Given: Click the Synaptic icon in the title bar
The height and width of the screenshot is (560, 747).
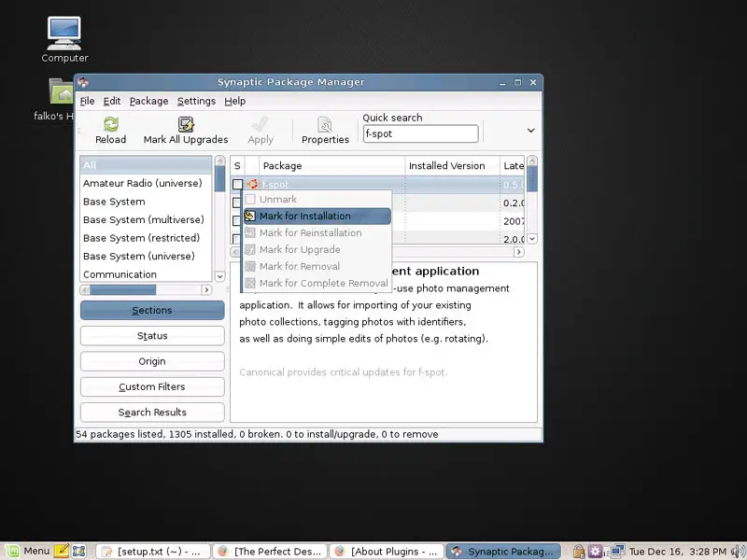Looking at the screenshot, I should coord(83,82).
